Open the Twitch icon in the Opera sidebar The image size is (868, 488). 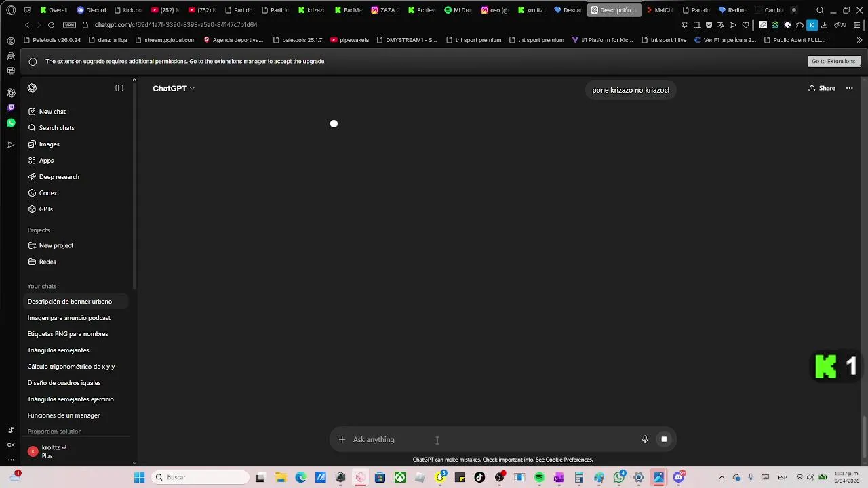11,108
